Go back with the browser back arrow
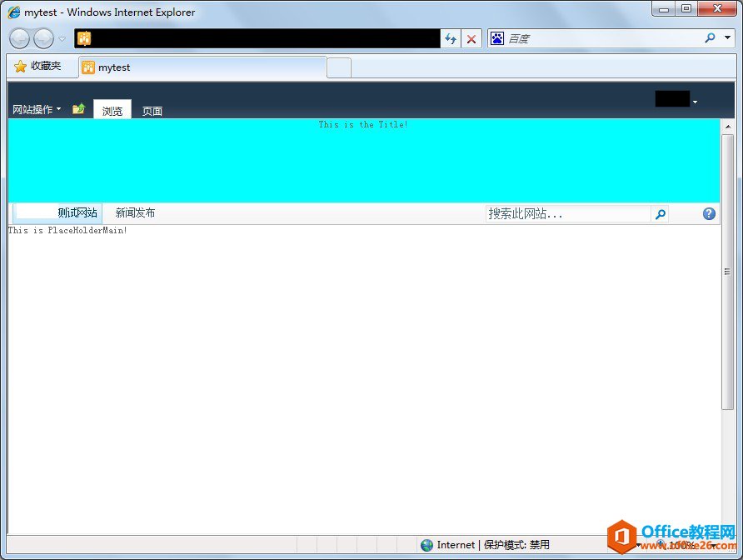The image size is (743, 560). coord(20,38)
